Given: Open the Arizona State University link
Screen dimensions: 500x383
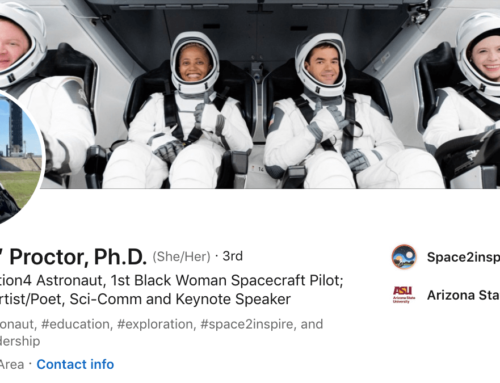Looking at the screenshot, I should pyautogui.click(x=463, y=295).
